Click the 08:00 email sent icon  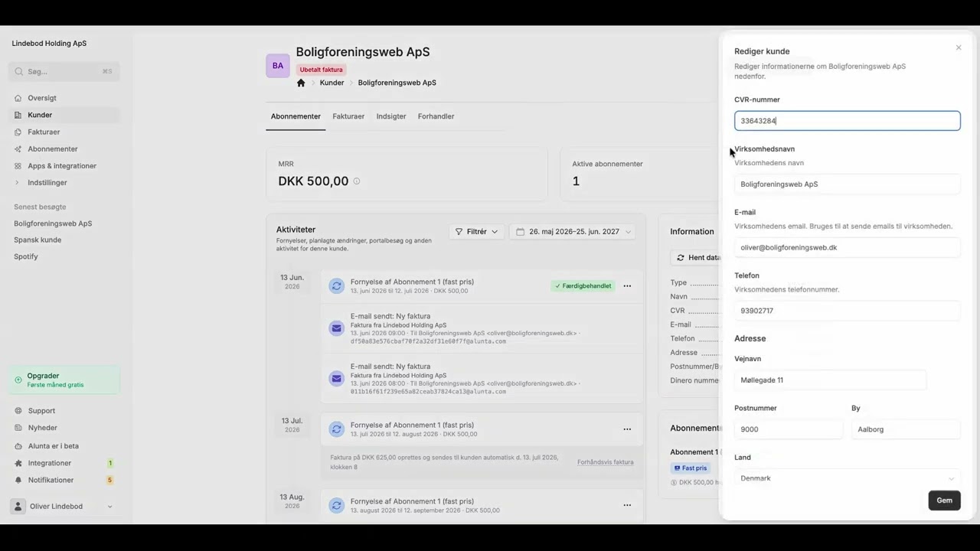click(336, 378)
